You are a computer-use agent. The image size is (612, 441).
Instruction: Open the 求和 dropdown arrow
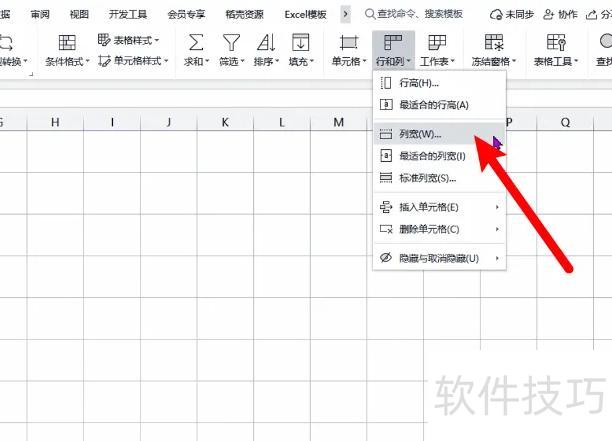point(207,61)
